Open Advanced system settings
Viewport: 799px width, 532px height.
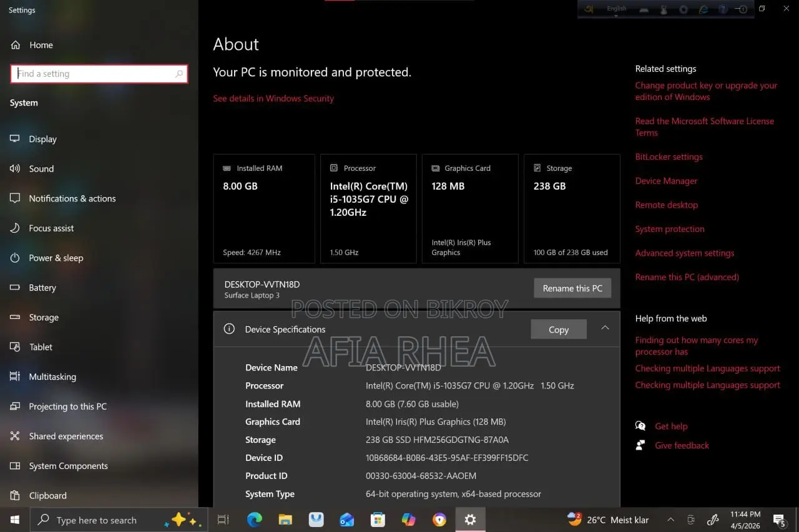685,253
